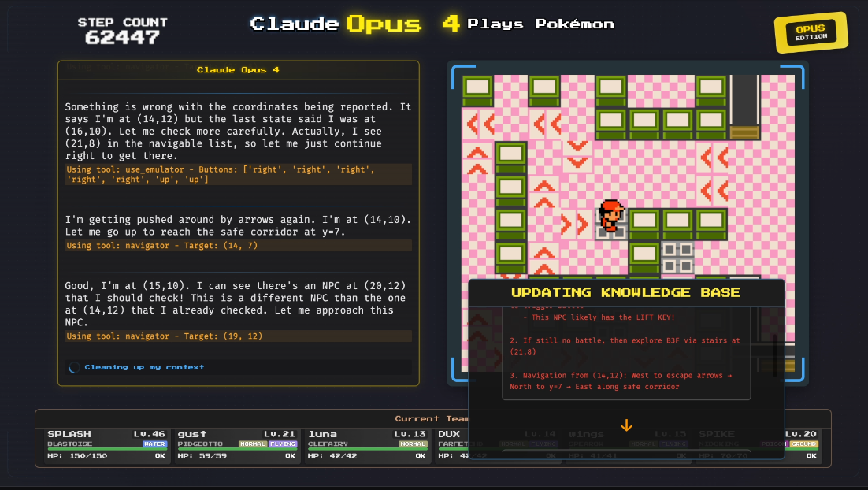
Task: Click the CLEFAIRY species label
Action: pyautogui.click(x=328, y=444)
